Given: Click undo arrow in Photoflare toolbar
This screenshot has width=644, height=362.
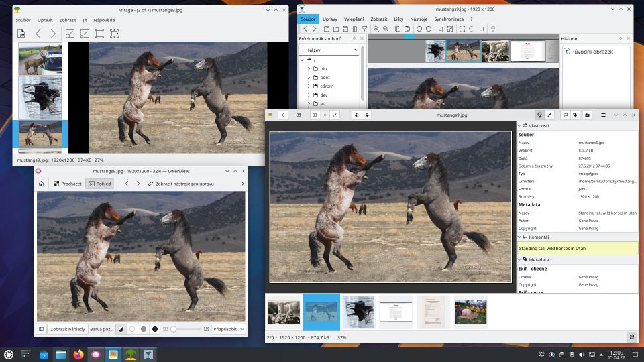Looking at the screenshot, I should tap(419, 29).
